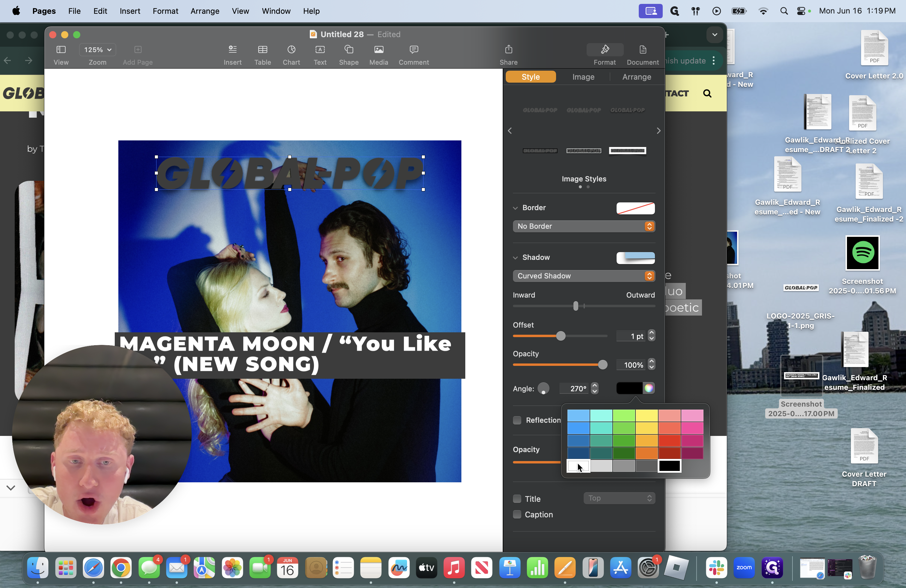The height and width of the screenshot is (588, 906).
Task: Open the Document inspector icon
Action: point(643,50)
